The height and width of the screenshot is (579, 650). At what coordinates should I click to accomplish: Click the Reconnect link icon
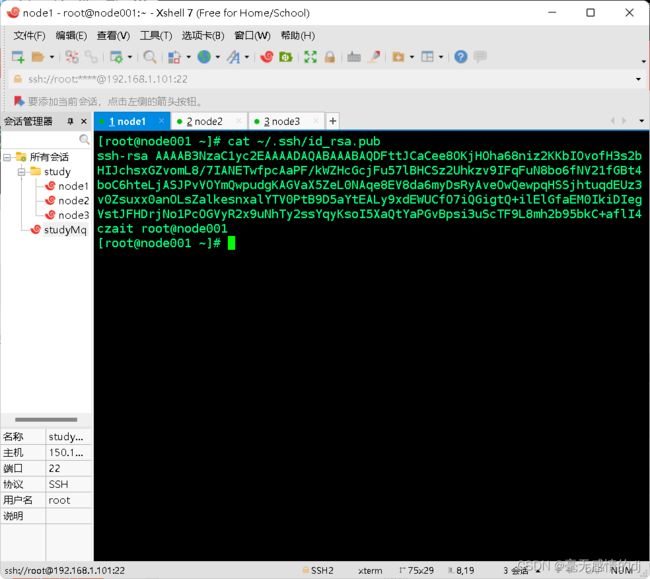(91, 57)
